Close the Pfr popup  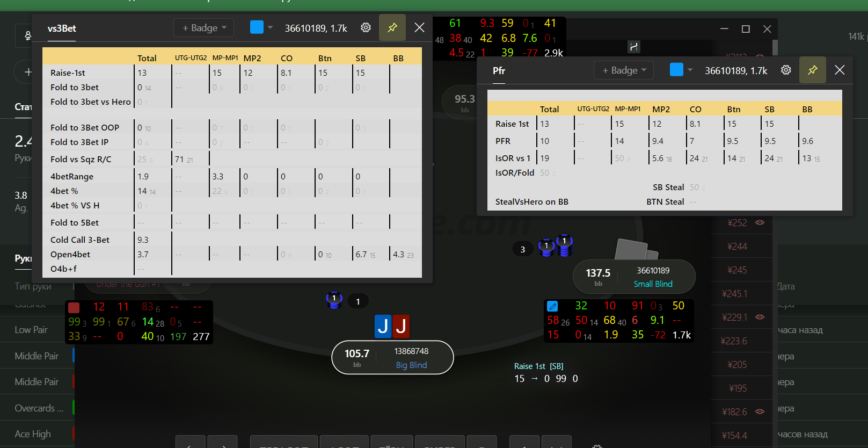(840, 70)
